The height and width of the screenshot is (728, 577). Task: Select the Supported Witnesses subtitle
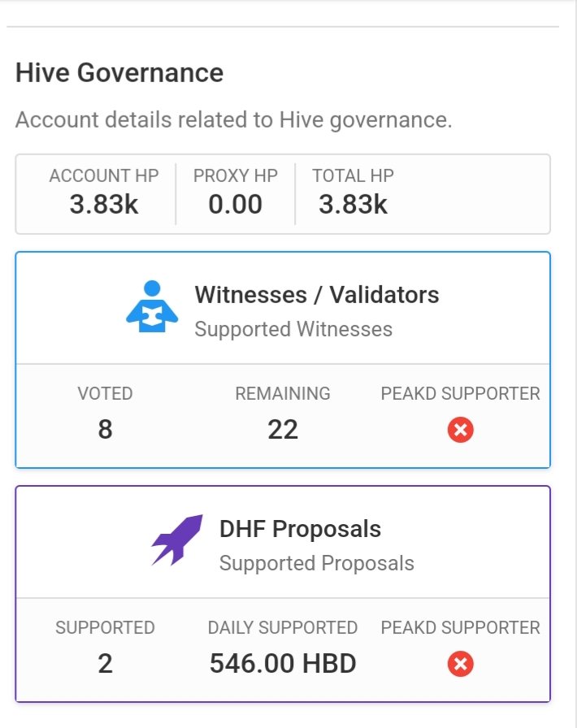pos(293,329)
